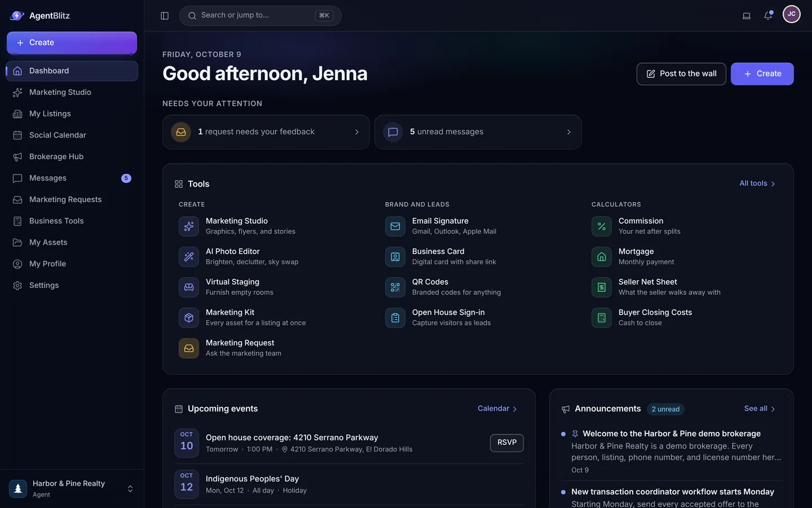This screenshot has width=812, height=508.
Task: RSVP to the Serrano Parkway open house
Action: (x=507, y=443)
